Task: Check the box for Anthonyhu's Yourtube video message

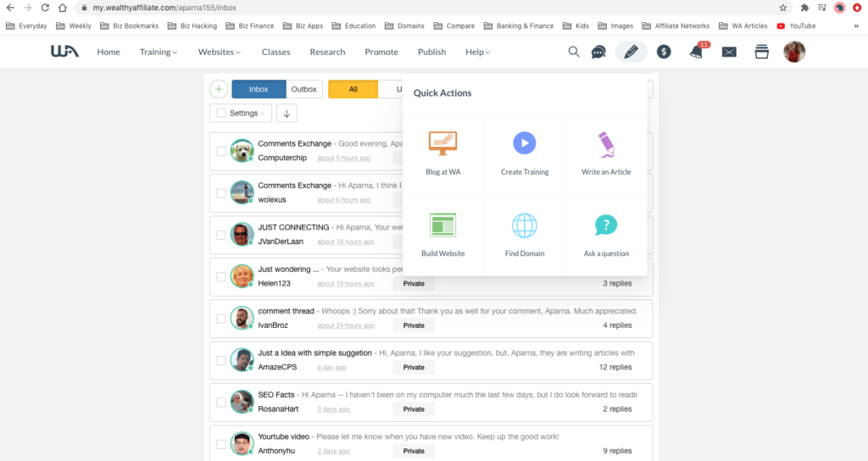Action: tap(221, 444)
